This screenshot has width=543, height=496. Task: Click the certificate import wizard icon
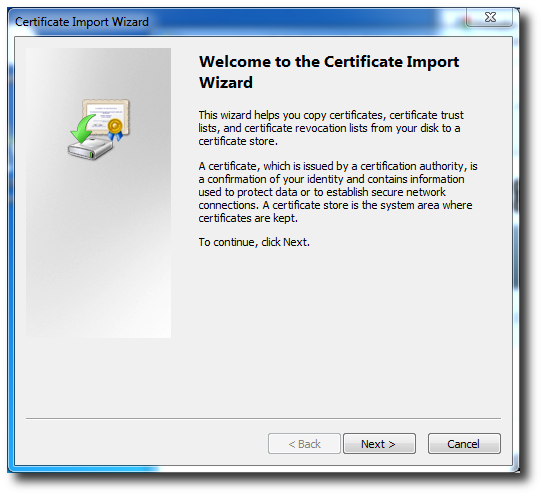[x=99, y=129]
